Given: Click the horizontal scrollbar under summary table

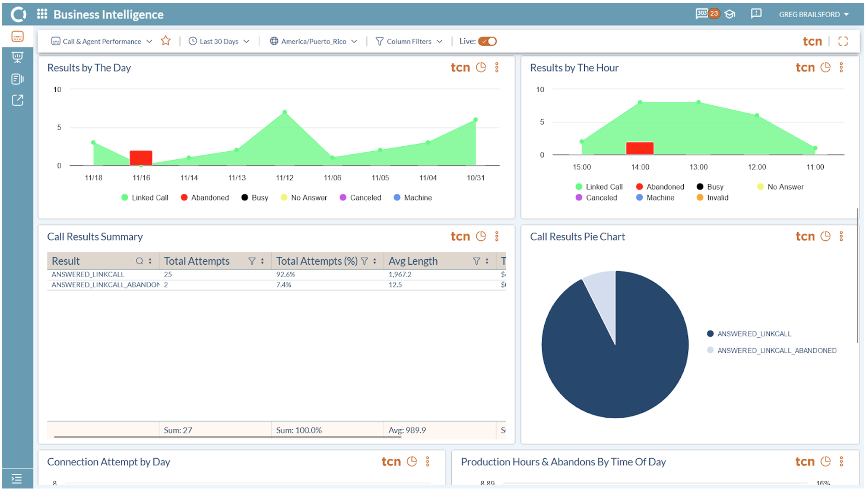Looking at the screenshot, I should pos(228,436).
